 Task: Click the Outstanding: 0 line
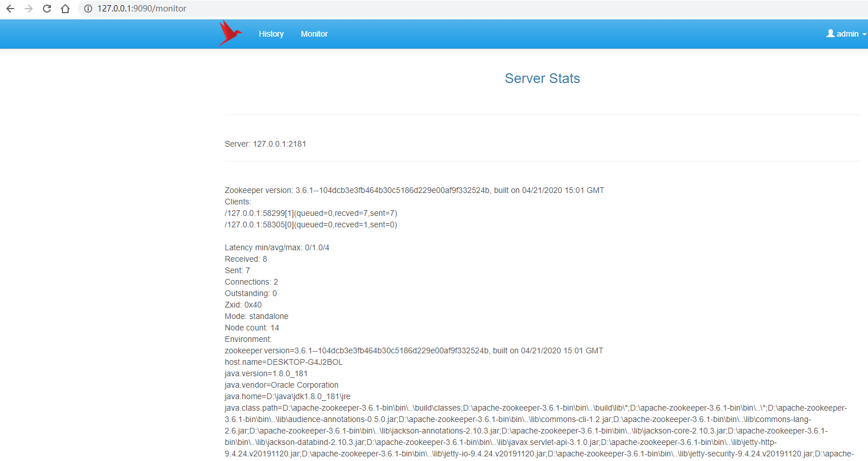pos(251,293)
